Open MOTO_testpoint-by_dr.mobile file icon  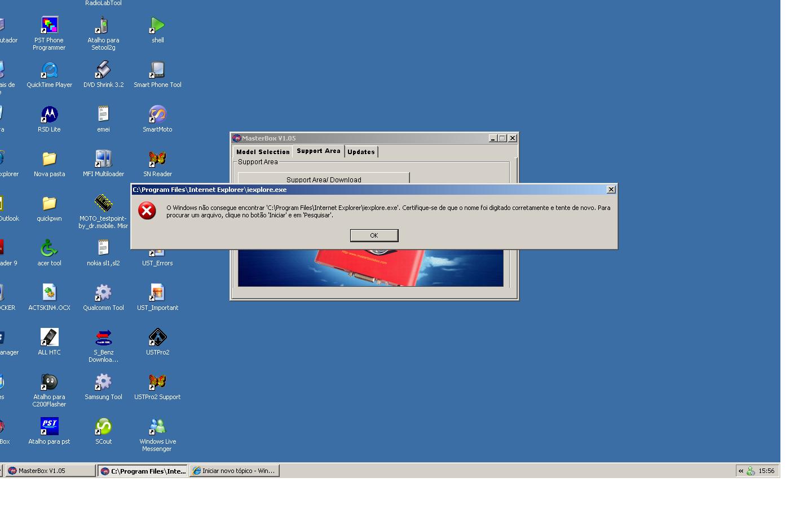coord(103,204)
